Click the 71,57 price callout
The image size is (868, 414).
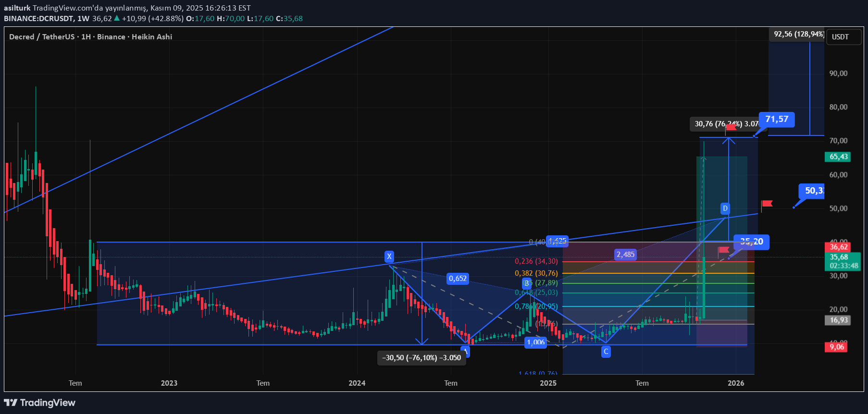pyautogui.click(x=777, y=119)
